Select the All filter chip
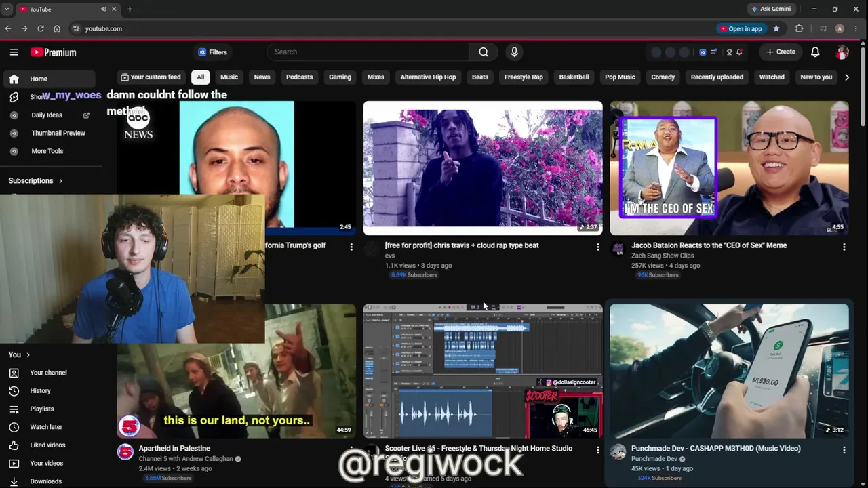 tap(201, 77)
